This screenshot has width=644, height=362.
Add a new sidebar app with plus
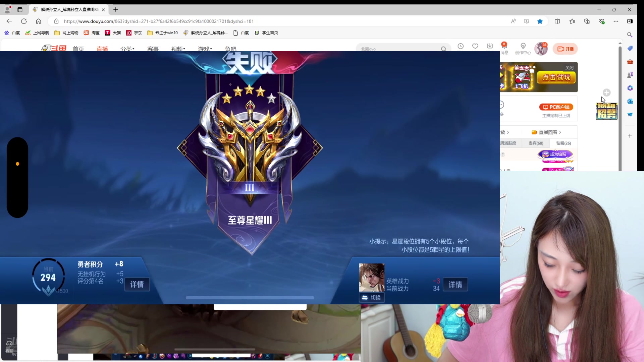(x=630, y=136)
